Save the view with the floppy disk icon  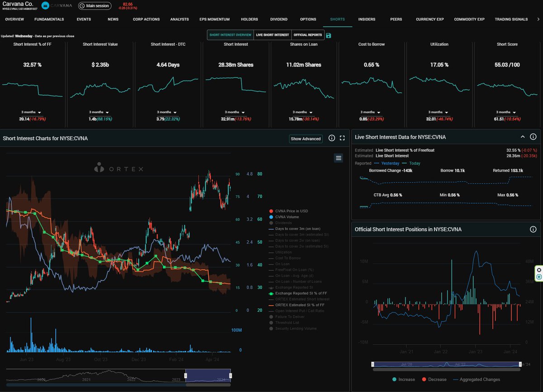329,35
